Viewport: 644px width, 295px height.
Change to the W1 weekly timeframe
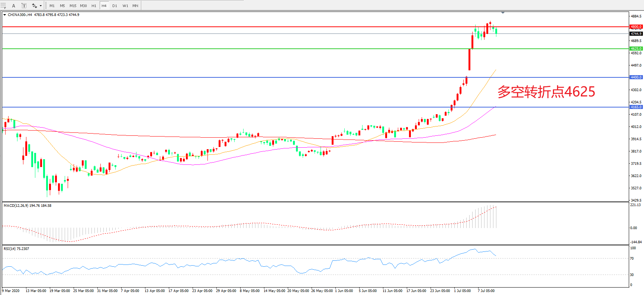(x=125, y=6)
